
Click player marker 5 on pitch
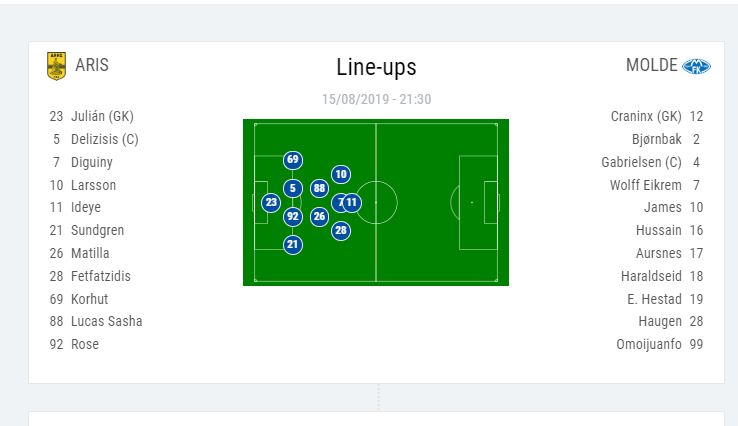pos(292,188)
